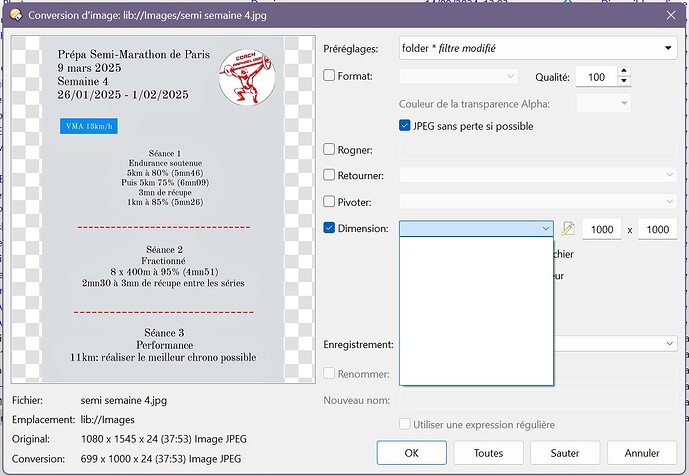Open the Préréglages dropdown

click(x=538, y=48)
